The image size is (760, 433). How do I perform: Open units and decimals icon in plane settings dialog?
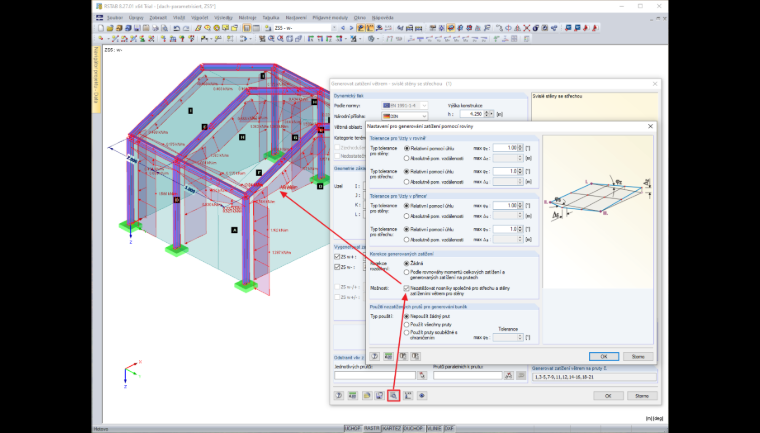[388, 356]
